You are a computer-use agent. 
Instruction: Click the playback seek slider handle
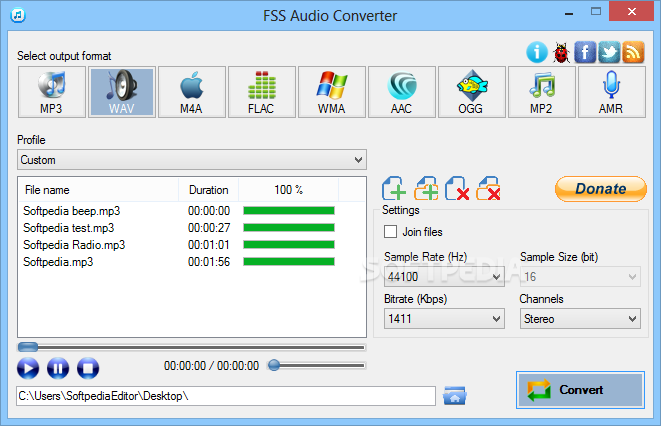28,347
